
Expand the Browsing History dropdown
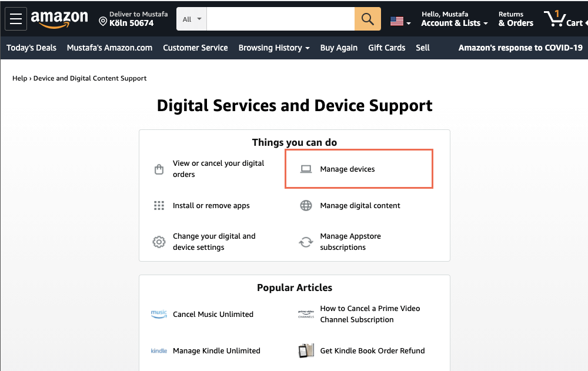(x=274, y=48)
